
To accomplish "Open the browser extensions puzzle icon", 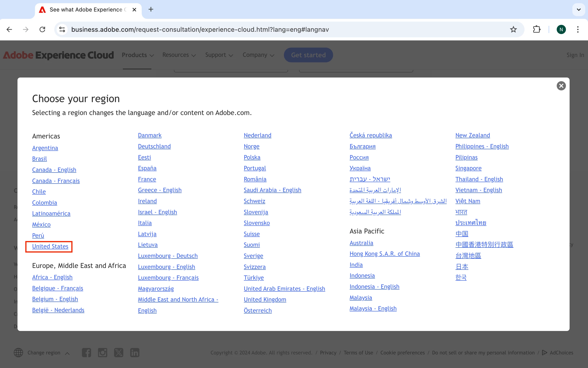I will 536,29.
